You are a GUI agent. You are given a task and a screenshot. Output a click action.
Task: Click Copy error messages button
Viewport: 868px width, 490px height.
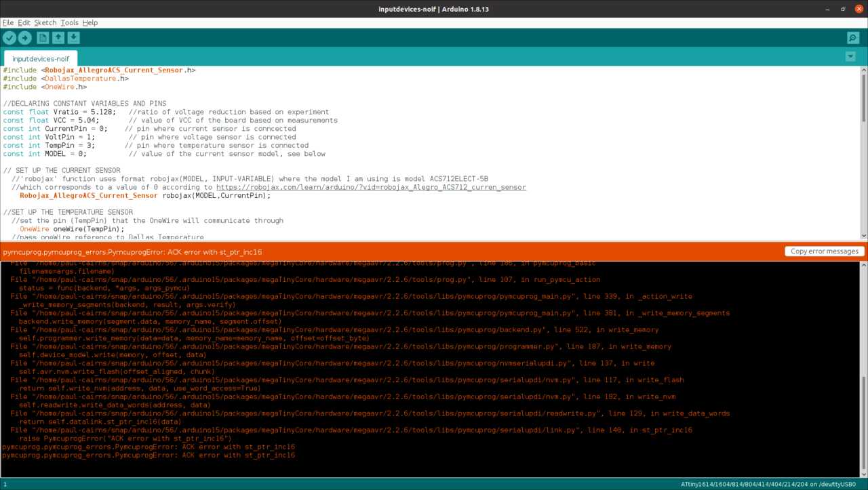tap(825, 251)
